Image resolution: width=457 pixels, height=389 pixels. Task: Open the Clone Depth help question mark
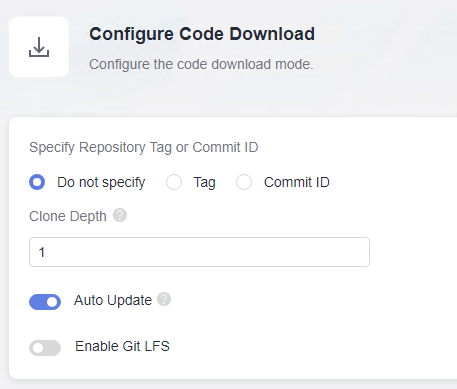click(120, 215)
